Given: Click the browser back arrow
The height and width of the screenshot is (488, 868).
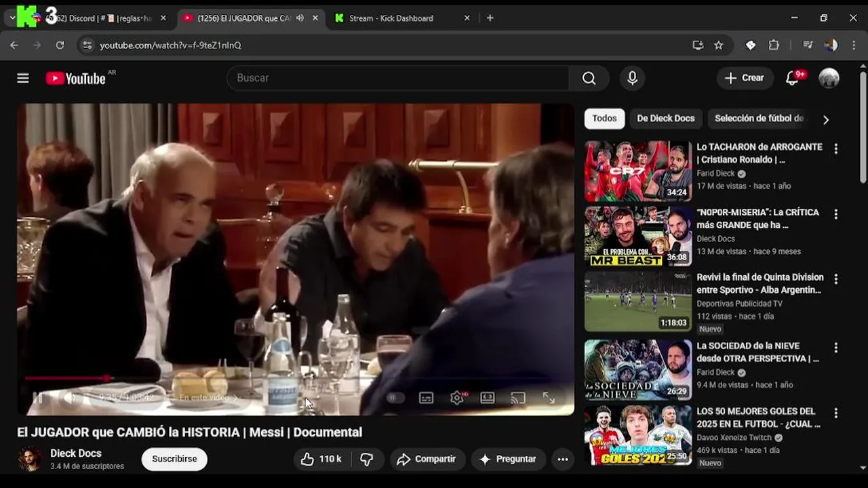Looking at the screenshot, I should click(14, 45).
